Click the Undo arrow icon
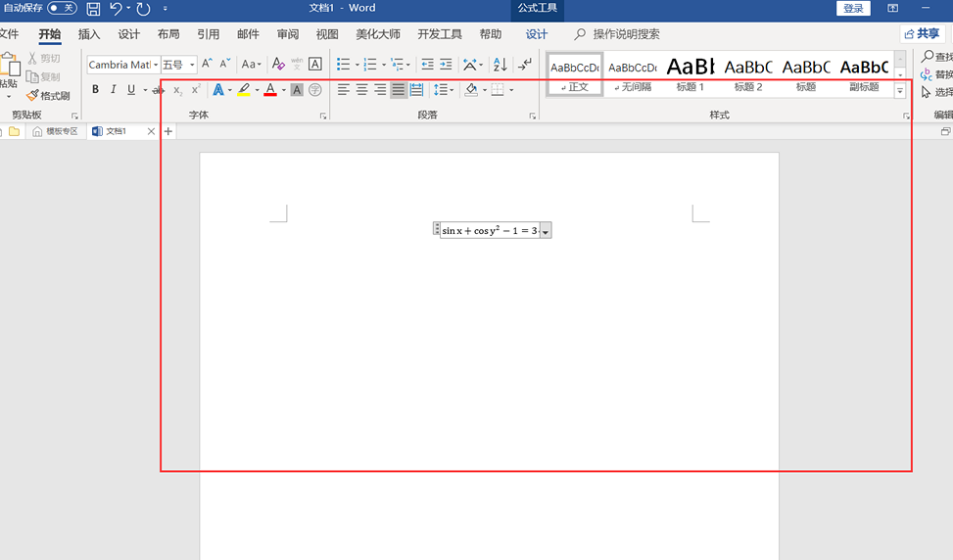953x560 pixels. coord(116,9)
